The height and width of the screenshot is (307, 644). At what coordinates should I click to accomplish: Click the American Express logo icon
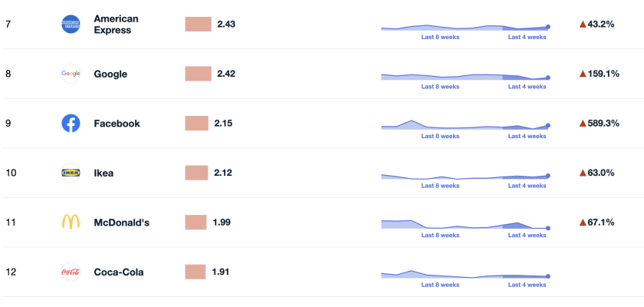71,25
